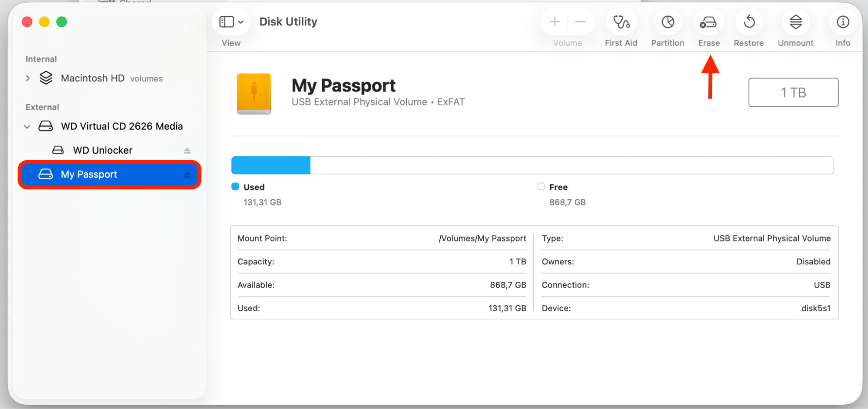868x409 pixels.
Task: Click the Restore label
Action: (x=749, y=43)
